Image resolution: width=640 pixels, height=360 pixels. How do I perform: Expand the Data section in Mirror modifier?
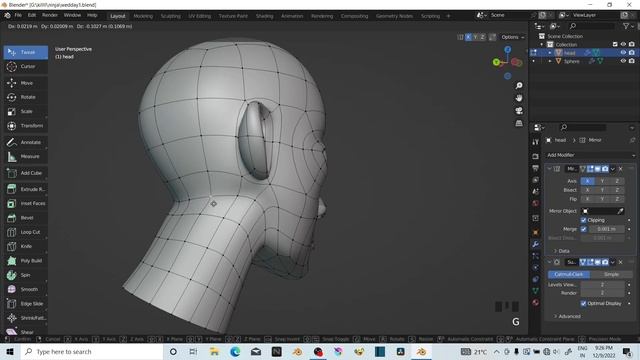(561, 251)
